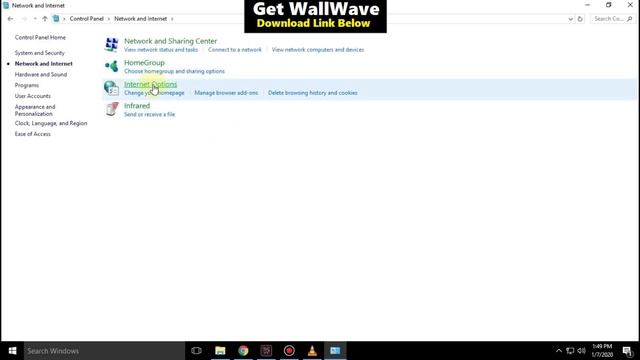
Task: Refresh the Control Panel view
Action: pos(580,19)
